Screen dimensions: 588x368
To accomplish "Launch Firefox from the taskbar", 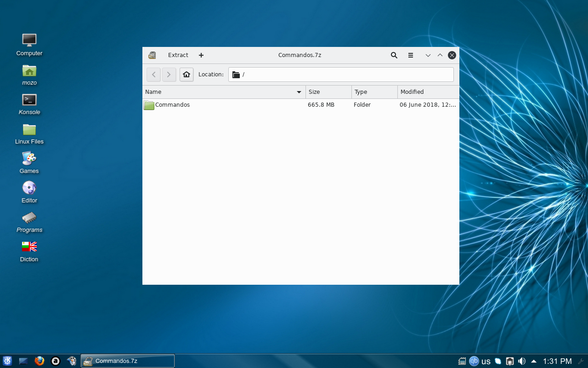I will pos(40,361).
